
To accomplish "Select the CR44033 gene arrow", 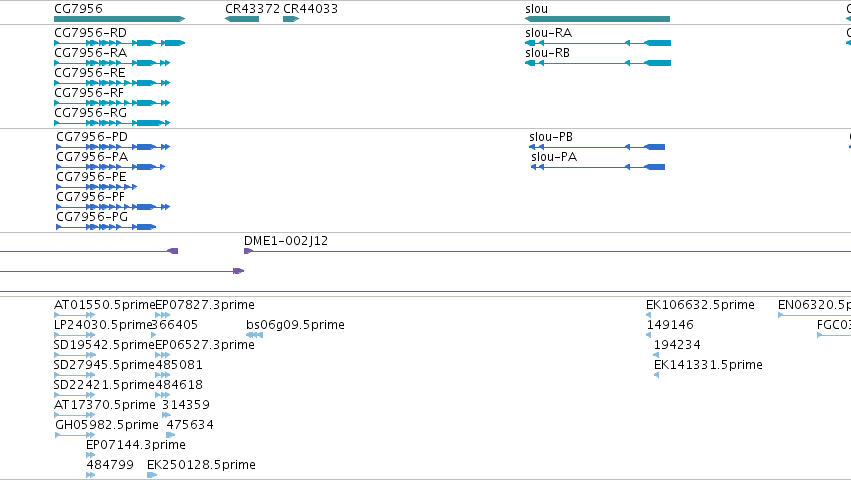I will pos(291,19).
